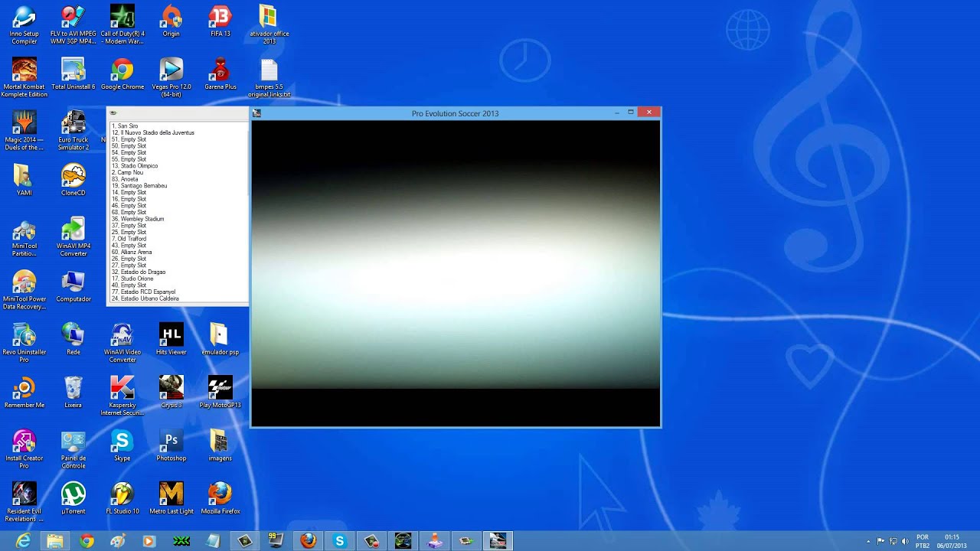The image size is (980, 551).
Task: Open Mozilla Firefox desktop shortcut
Action: [220, 497]
